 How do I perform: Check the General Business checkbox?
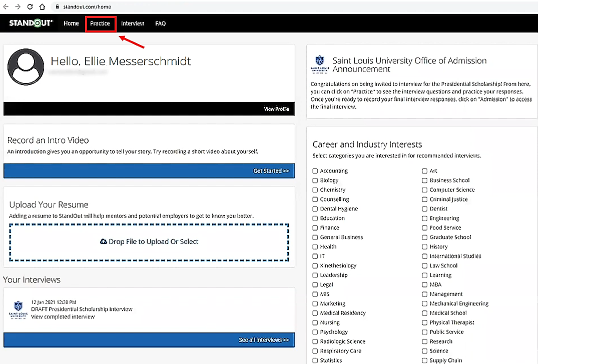(x=315, y=237)
